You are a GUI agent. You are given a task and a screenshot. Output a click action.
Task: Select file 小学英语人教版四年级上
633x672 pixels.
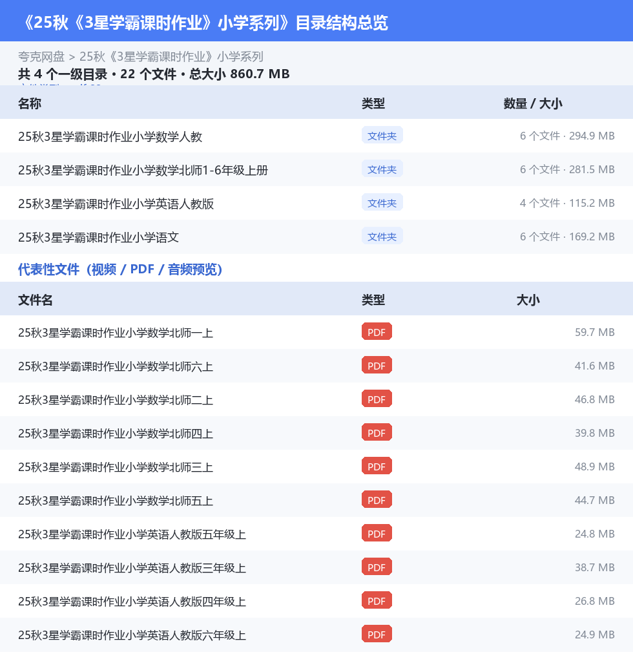[x=132, y=602]
